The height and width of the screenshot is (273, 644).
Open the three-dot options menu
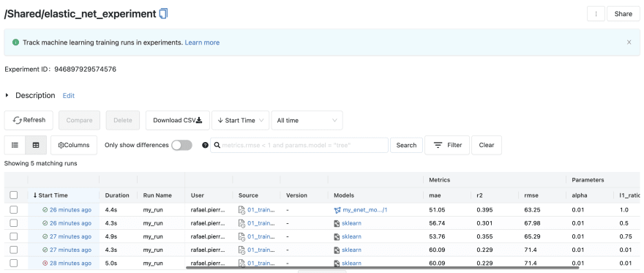click(596, 14)
